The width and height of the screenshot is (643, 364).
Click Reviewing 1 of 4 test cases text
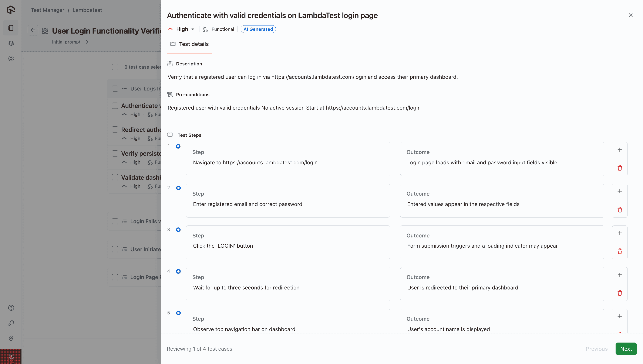199,349
